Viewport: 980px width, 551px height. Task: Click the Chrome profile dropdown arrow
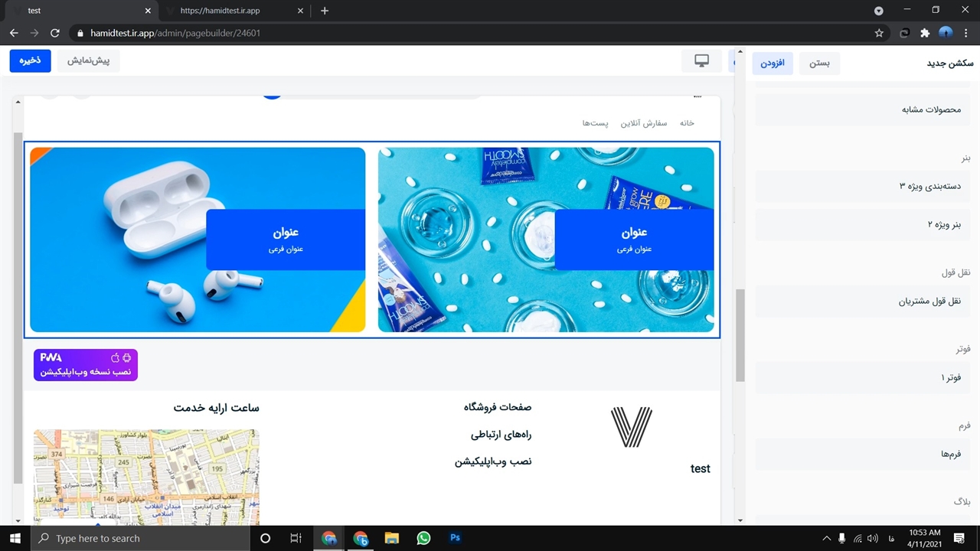(x=878, y=11)
